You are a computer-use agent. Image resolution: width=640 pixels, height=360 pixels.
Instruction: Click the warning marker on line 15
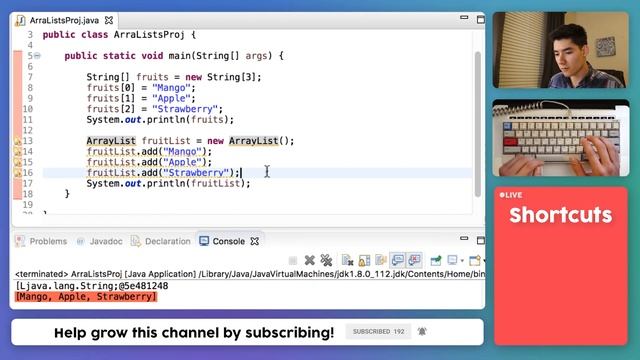coord(18,162)
